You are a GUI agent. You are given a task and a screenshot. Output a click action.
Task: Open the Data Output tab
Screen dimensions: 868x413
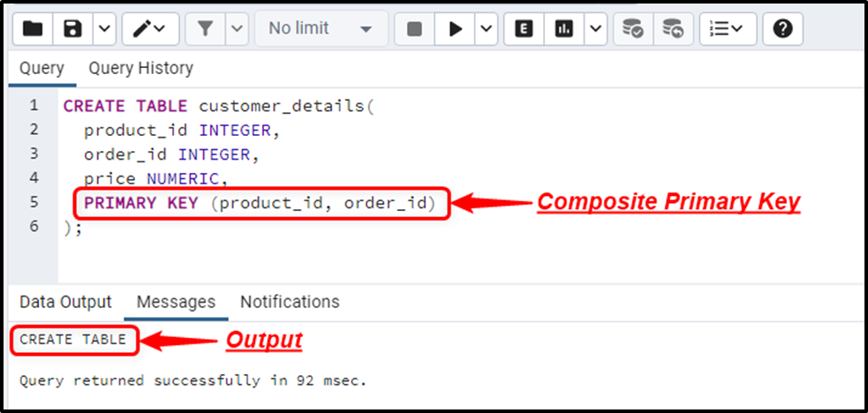[x=65, y=302]
